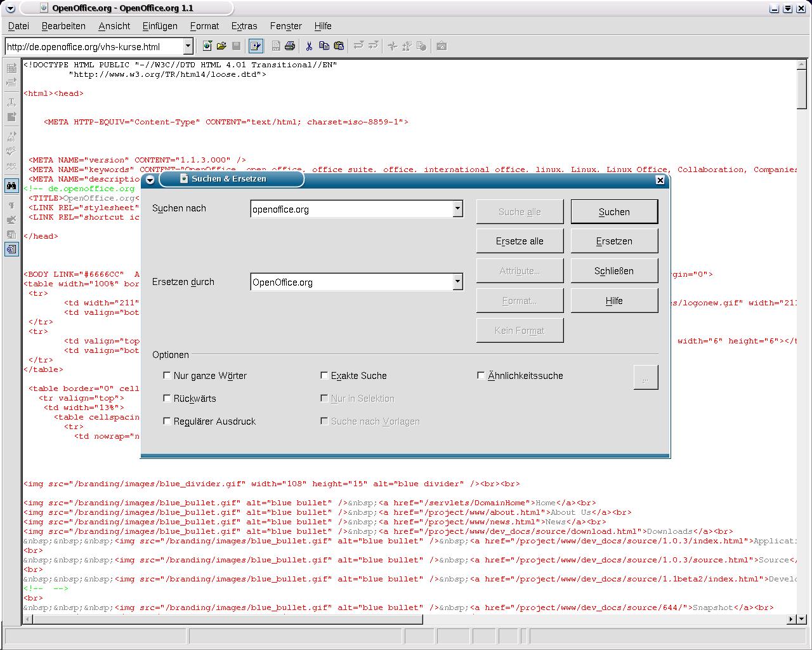The image size is (812, 650).
Task: Toggle the Edit document icon
Action: pos(256,46)
